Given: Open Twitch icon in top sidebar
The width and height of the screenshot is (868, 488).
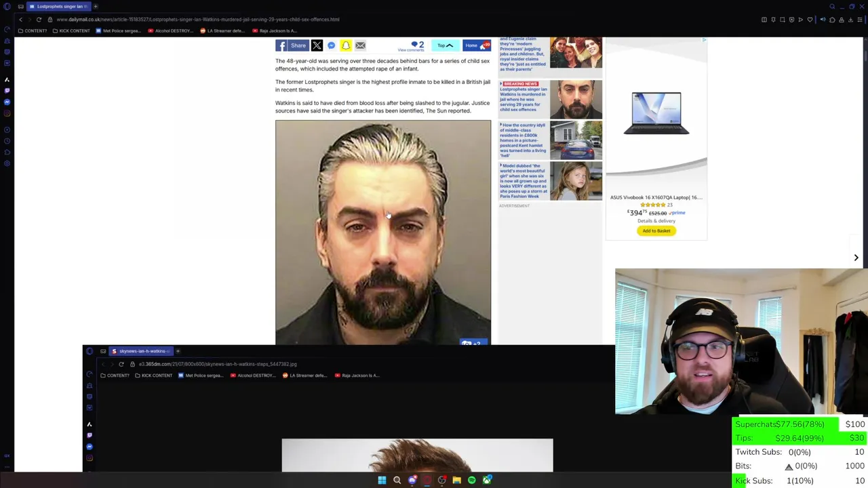Looking at the screenshot, I should pos(7,90).
